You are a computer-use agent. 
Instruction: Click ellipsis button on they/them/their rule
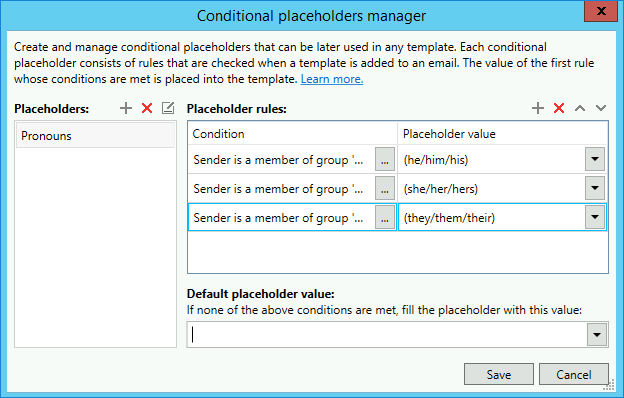(385, 217)
